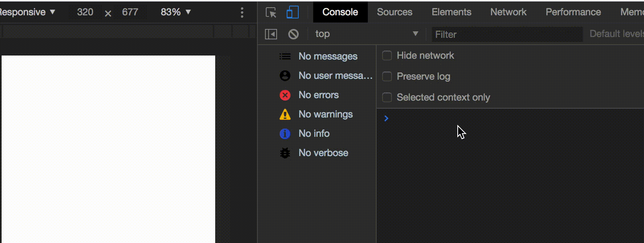Enable the Hide network checkbox
This screenshot has width=644, height=243.
(x=387, y=56)
